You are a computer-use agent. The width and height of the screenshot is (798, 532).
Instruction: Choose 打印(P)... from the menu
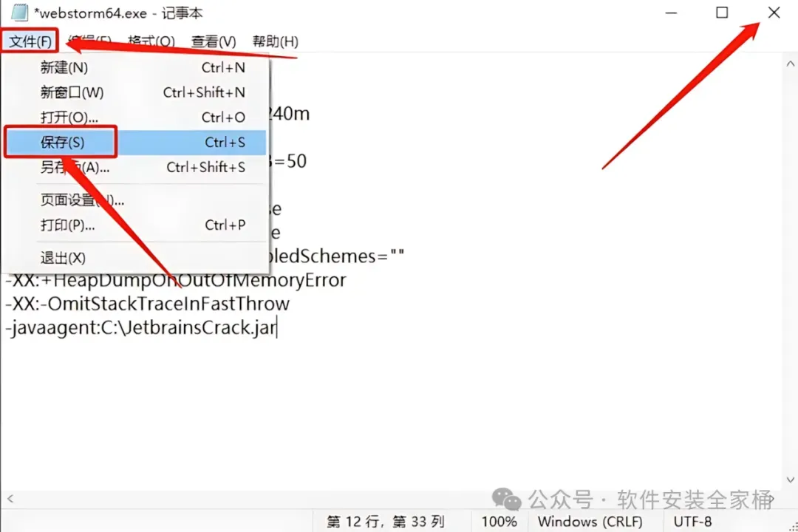(x=135, y=225)
